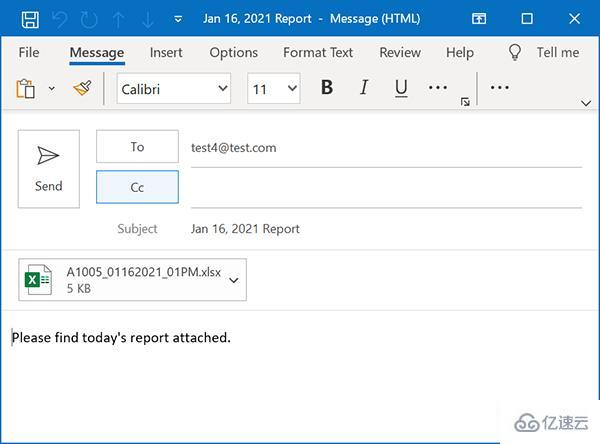
Task: Click the Save icon in title bar
Action: [30, 19]
